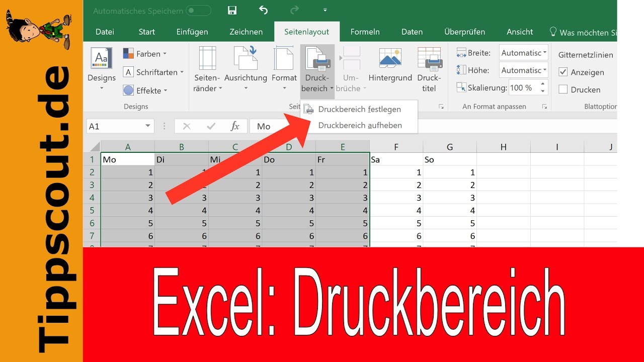Open the Ausrichtung orientation menu
This screenshot has width=644, height=362.
pyautogui.click(x=246, y=69)
